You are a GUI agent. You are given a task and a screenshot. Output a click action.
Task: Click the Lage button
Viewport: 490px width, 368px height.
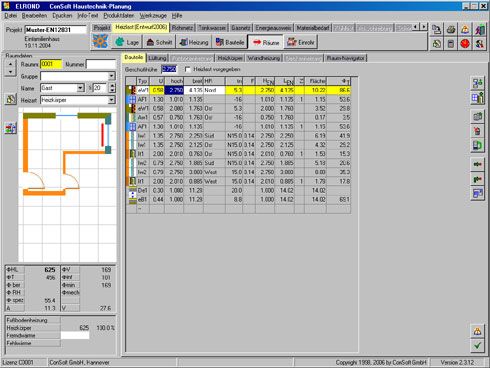pos(127,42)
